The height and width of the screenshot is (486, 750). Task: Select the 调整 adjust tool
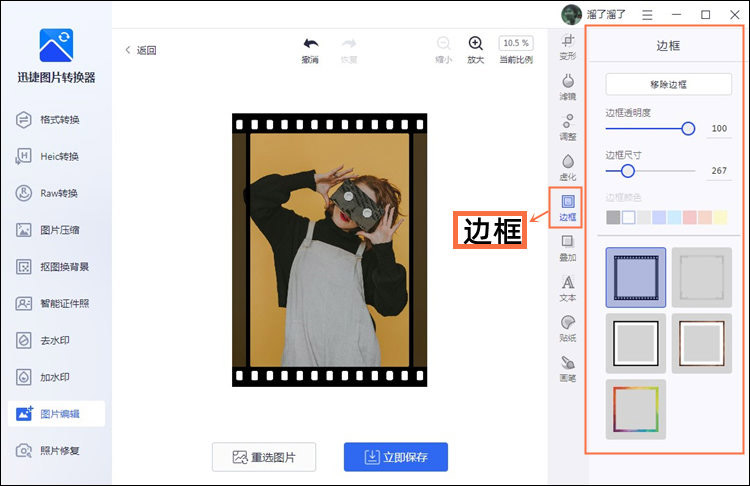point(568,127)
